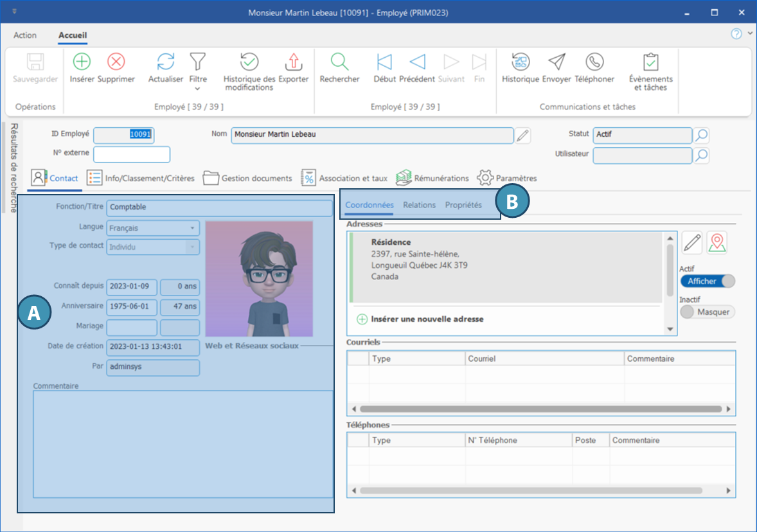757x532 pixels.
Task: Open the Filtre dropdown arrow
Action: click(197, 89)
